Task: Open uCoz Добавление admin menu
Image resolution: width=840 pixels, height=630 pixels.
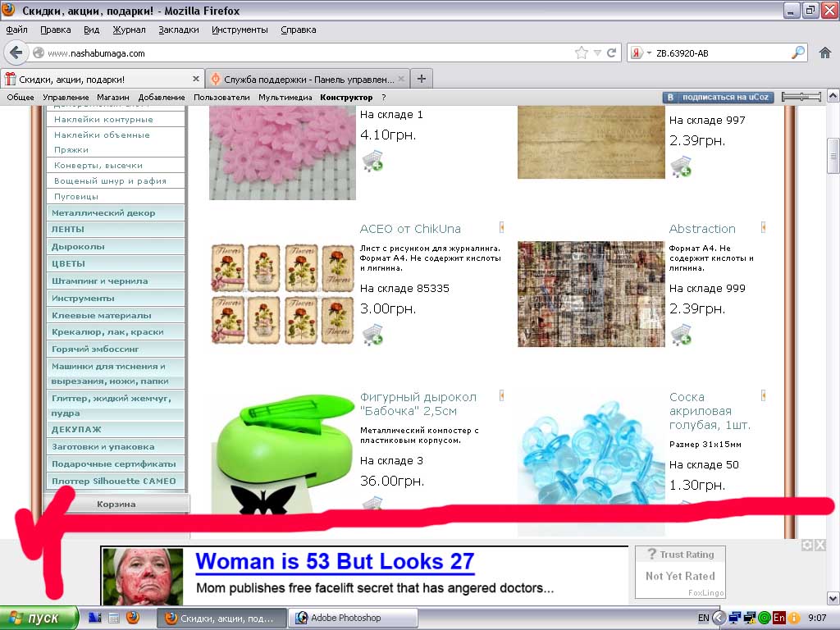Action: click(162, 97)
